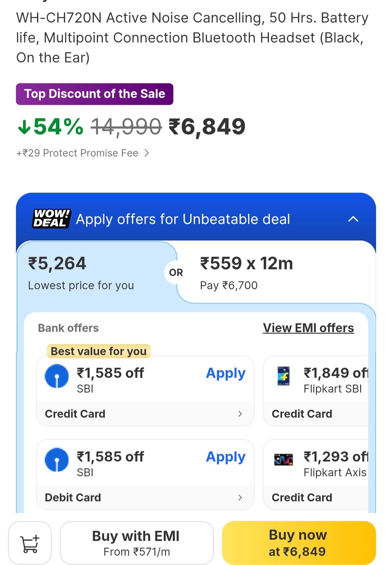Tap the Flipkart Axis card icon
392x565 pixels.
point(283,460)
